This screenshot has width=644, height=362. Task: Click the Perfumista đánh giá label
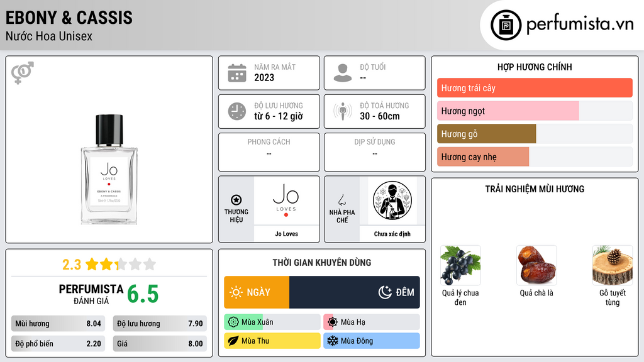tap(91, 294)
